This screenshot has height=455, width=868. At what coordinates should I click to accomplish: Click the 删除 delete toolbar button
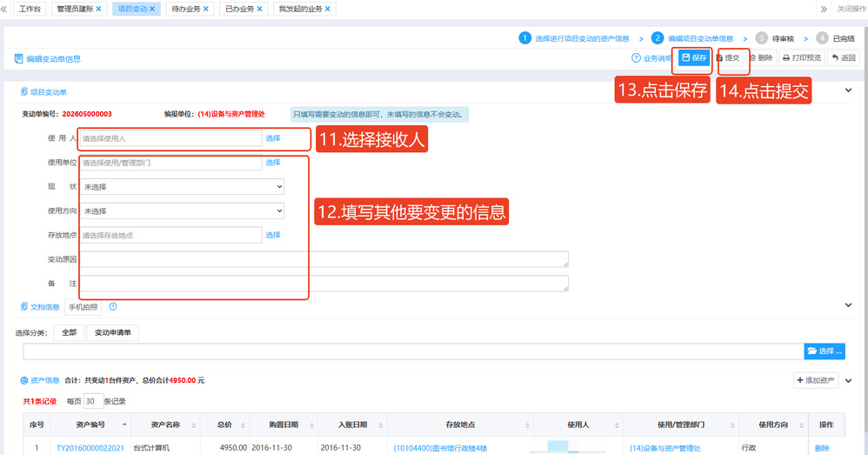(761, 57)
